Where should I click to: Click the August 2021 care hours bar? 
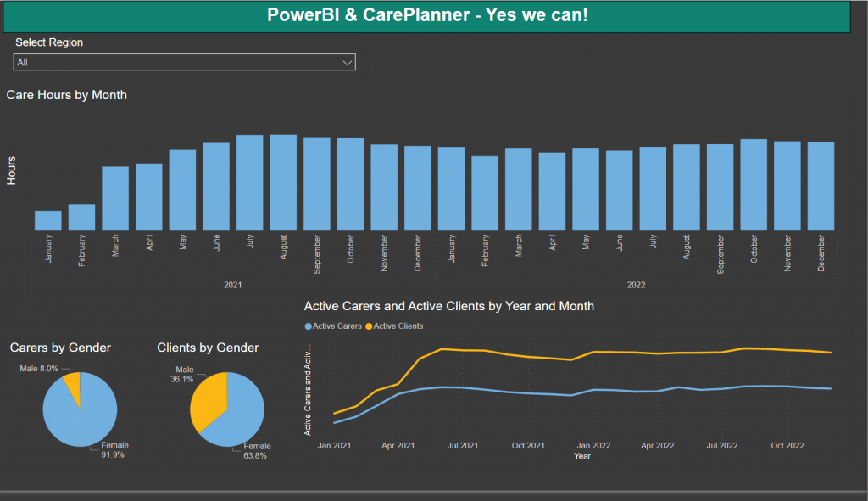283,182
